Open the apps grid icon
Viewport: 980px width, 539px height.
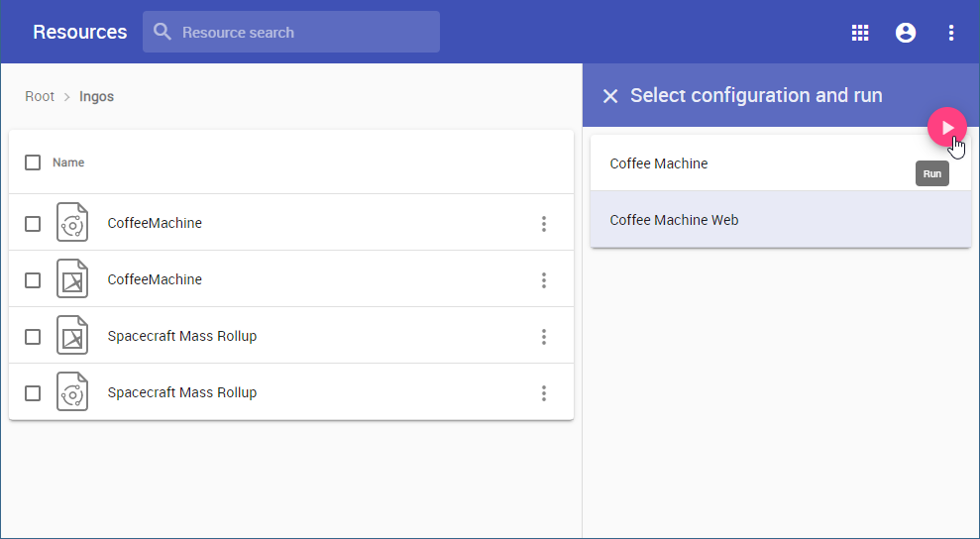[x=860, y=33]
